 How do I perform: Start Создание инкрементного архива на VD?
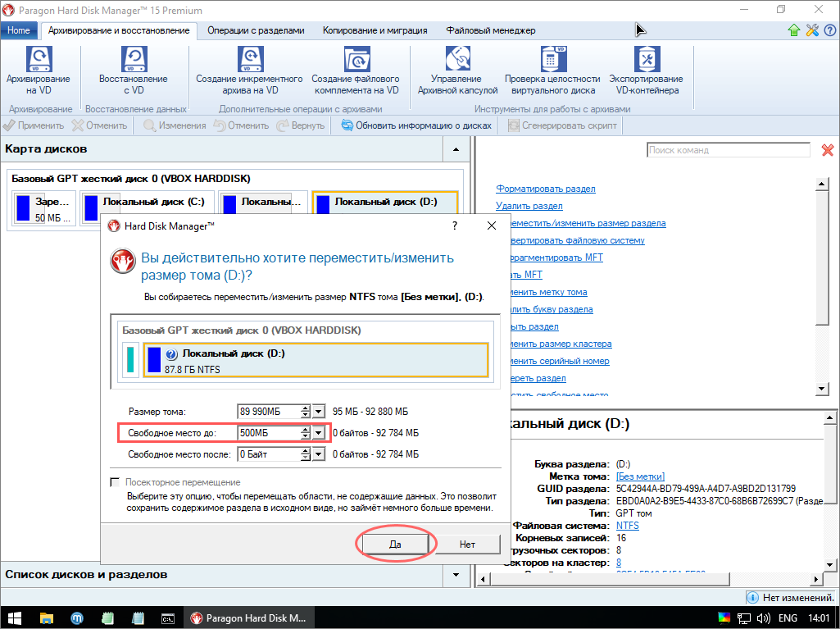click(249, 71)
